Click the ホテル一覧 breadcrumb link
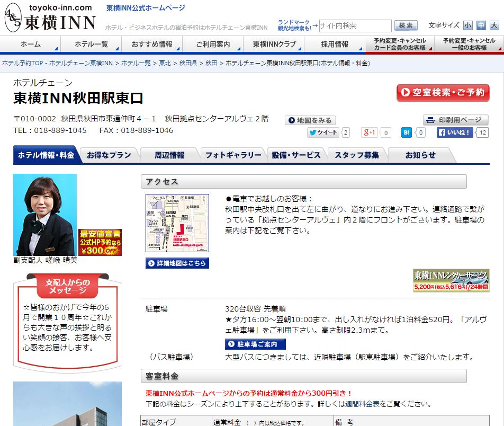The height and width of the screenshot is (426, 504). pyautogui.click(x=136, y=63)
